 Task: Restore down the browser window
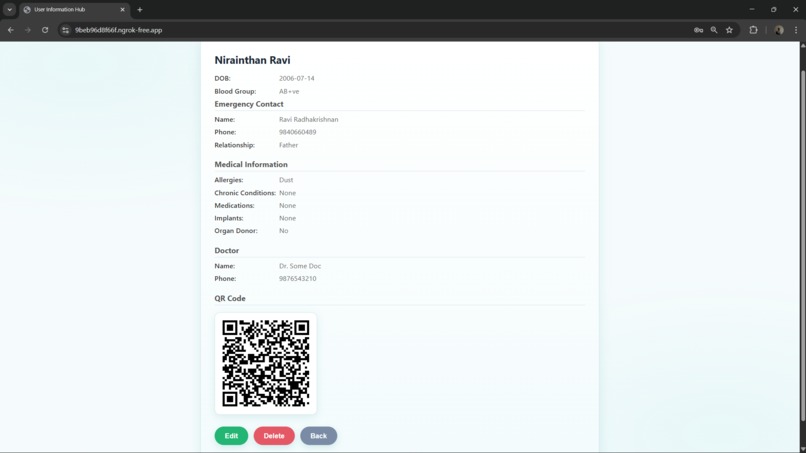click(774, 9)
